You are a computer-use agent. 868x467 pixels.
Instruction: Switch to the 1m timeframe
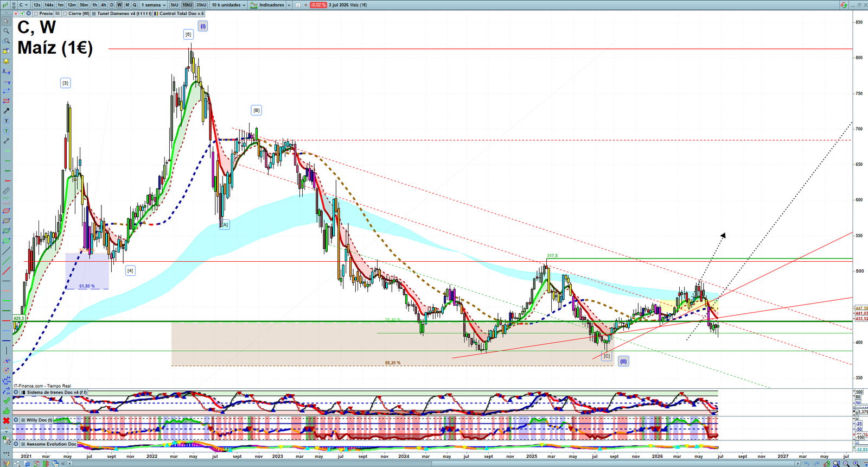[60, 5]
